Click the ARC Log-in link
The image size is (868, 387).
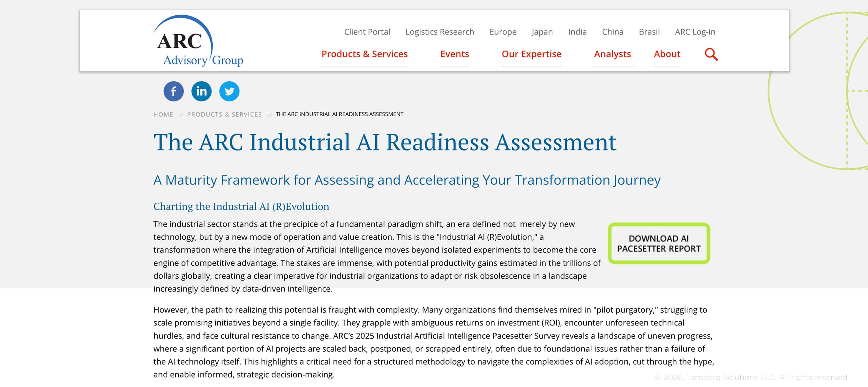(x=695, y=32)
